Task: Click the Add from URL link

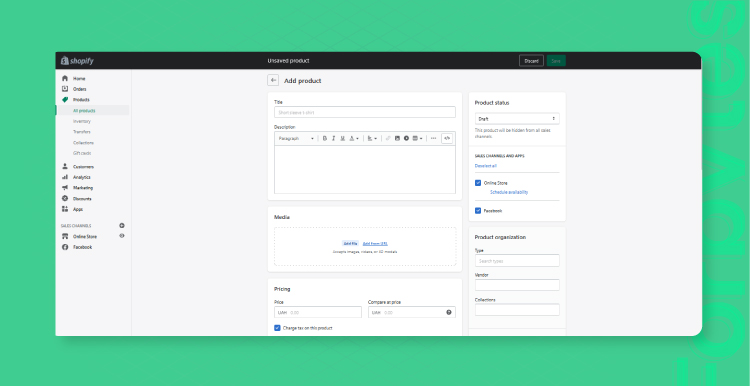Action: [x=375, y=243]
